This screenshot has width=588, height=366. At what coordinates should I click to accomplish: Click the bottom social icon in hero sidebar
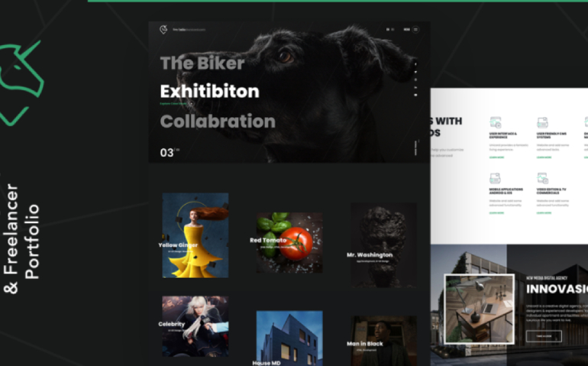[415, 95]
